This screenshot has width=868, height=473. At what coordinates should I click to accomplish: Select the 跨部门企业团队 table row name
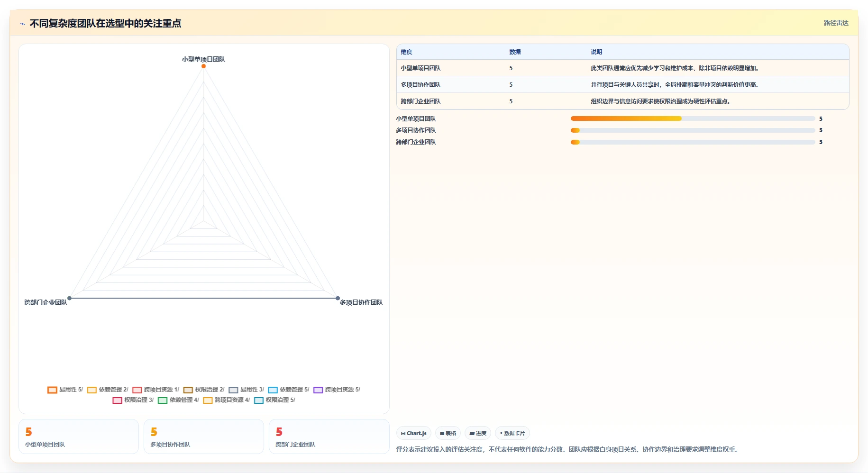point(420,101)
